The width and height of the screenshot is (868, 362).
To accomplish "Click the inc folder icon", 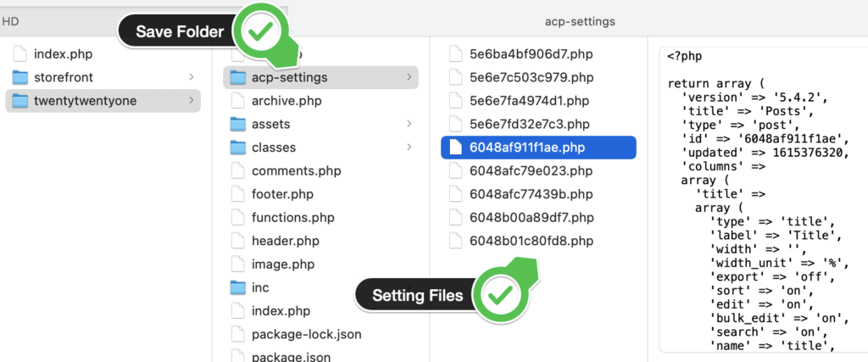I will coord(237,287).
